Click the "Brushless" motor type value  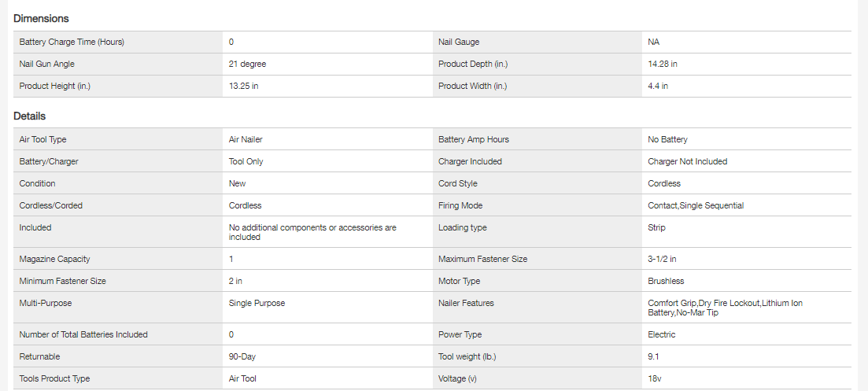(x=666, y=281)
